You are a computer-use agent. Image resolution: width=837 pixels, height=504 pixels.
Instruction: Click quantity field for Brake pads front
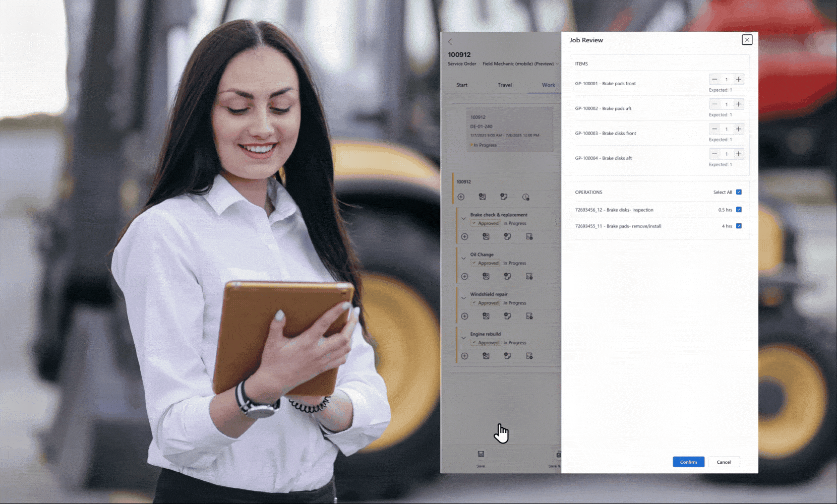coord(727,80)
